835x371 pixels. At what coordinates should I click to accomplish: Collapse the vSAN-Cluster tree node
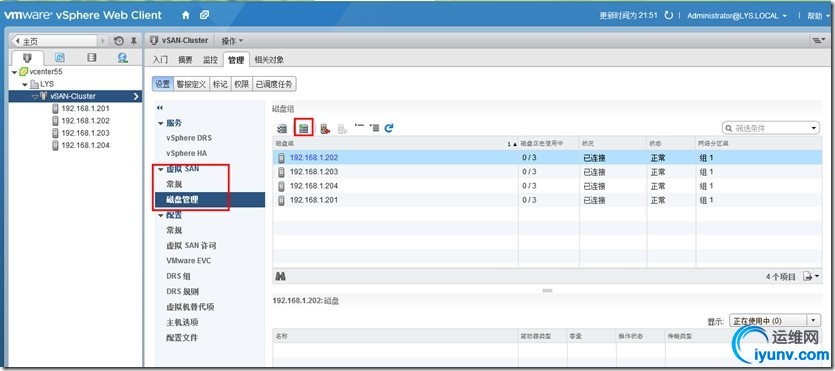[x=35, y=96]
